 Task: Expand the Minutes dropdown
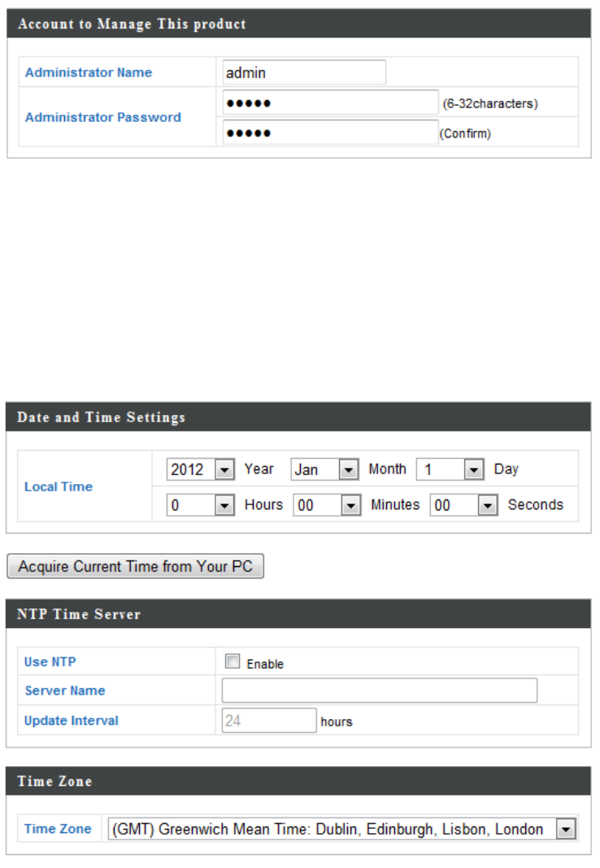pos(328,505)
